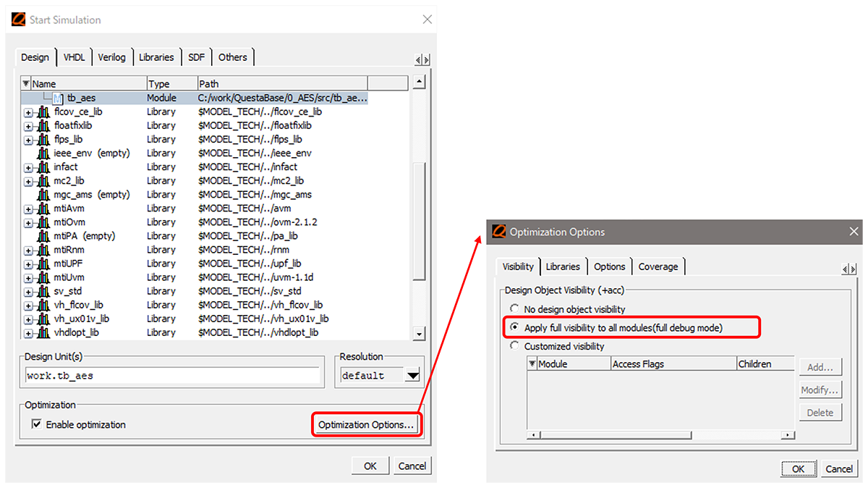Click the vhdlopt_lib library icon
868x488 pixels.
click(x=43, y=333)
